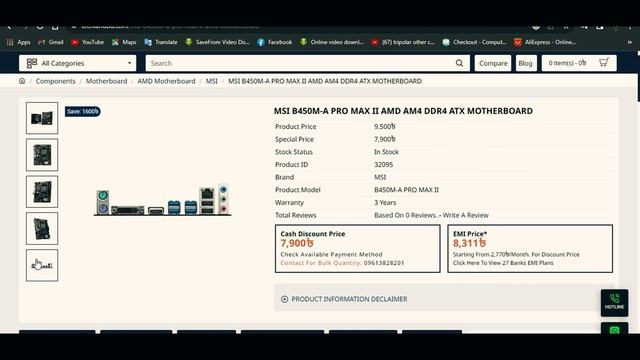Open the SaveFrom Video Do... bookmark

[217, 42]
